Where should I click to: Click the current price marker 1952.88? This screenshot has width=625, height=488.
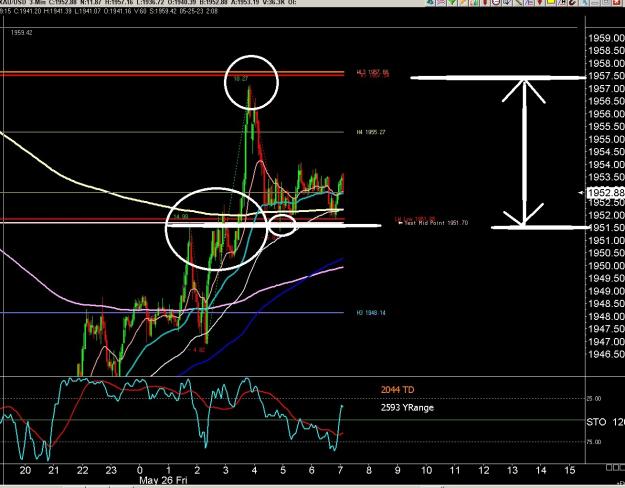tap(605, 193)
